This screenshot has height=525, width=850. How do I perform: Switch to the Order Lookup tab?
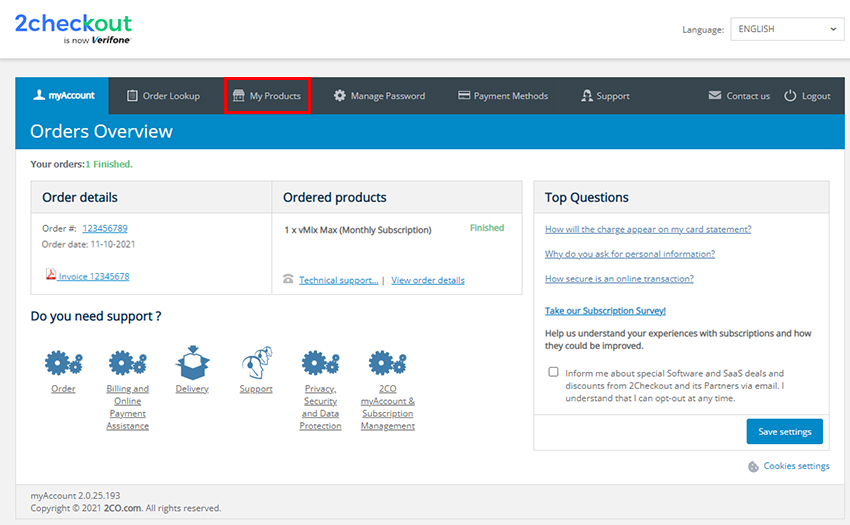[163, 96]
